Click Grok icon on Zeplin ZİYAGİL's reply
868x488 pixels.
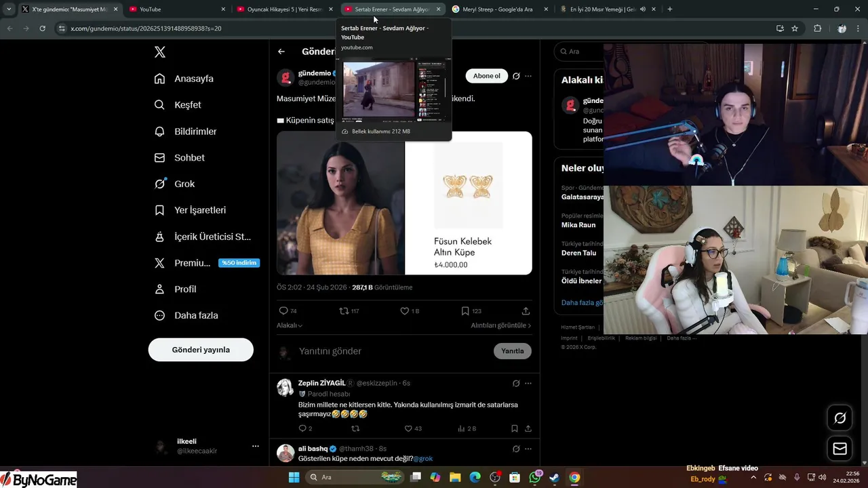click(x=516, y=384)
